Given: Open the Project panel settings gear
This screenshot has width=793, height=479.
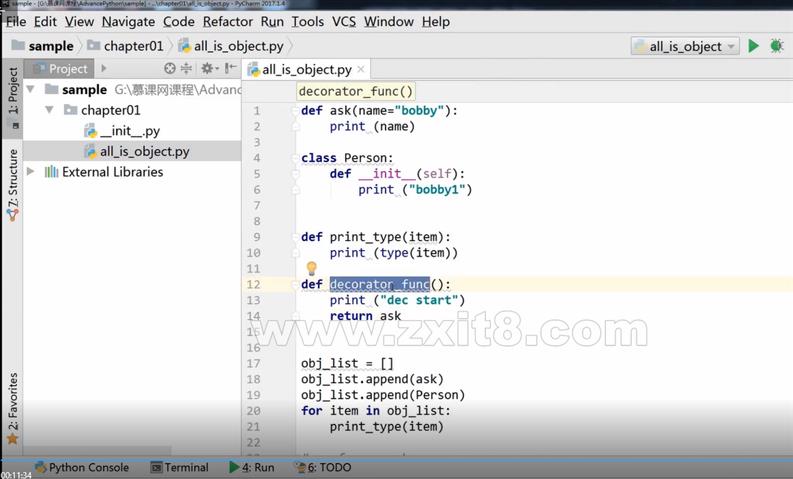Looking at the screenshot, I should 209,68.
